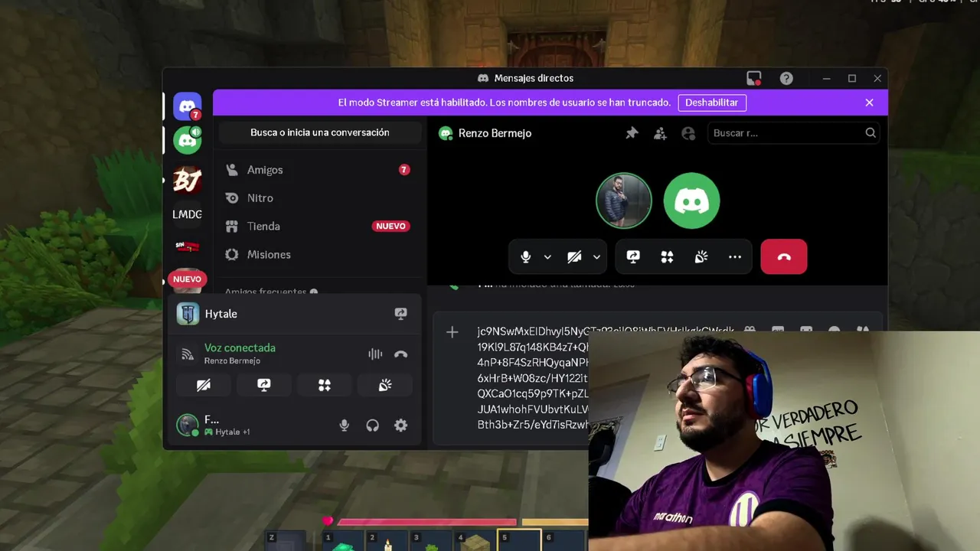Viewport: 980px width, 551px height.
Task: Dismiss the purple streamer mode banner
Action: click(869, 103)
